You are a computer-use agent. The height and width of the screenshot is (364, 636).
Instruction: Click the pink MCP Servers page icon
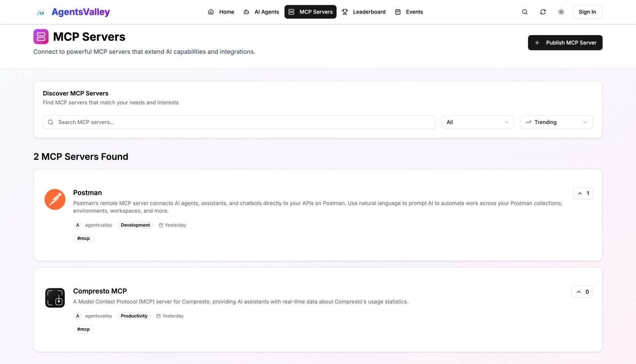tap(41, 37)
